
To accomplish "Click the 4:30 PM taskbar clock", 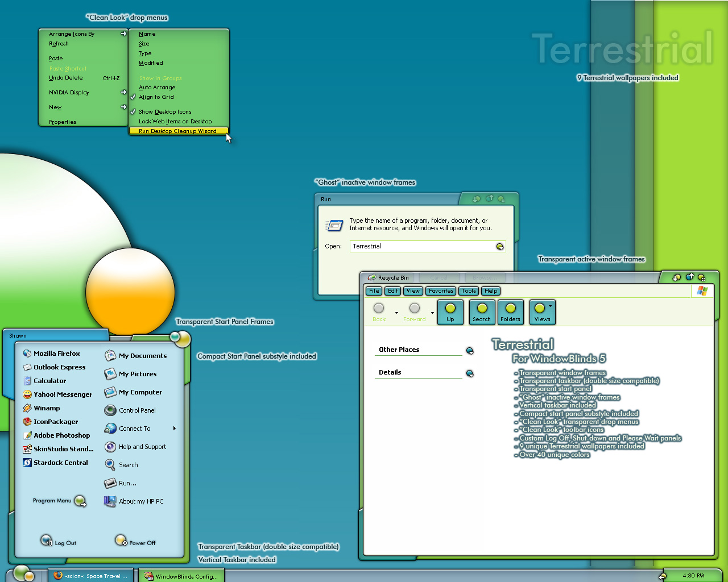I will 693,576.
